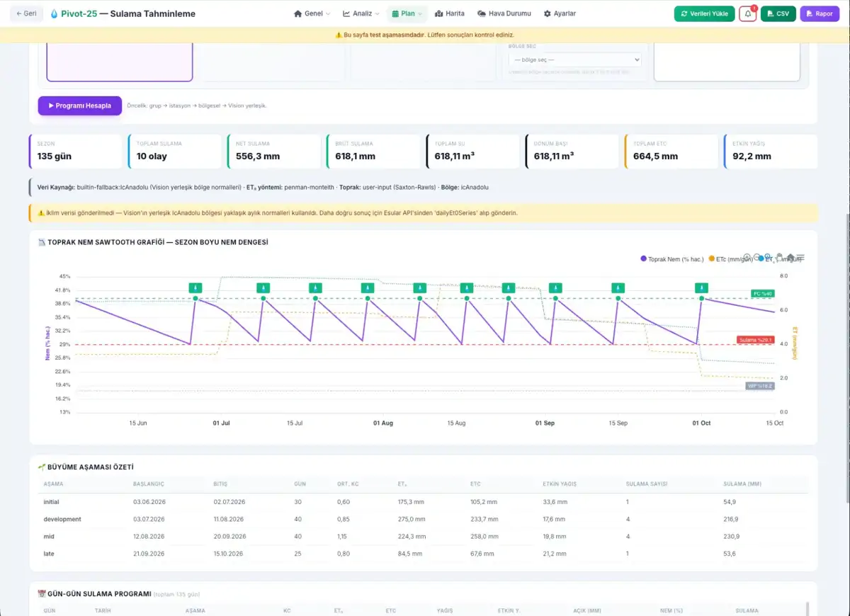
Task: Open the 'bölge seç' dropdown
Action: pyautogui.click(x=574, y=60)
